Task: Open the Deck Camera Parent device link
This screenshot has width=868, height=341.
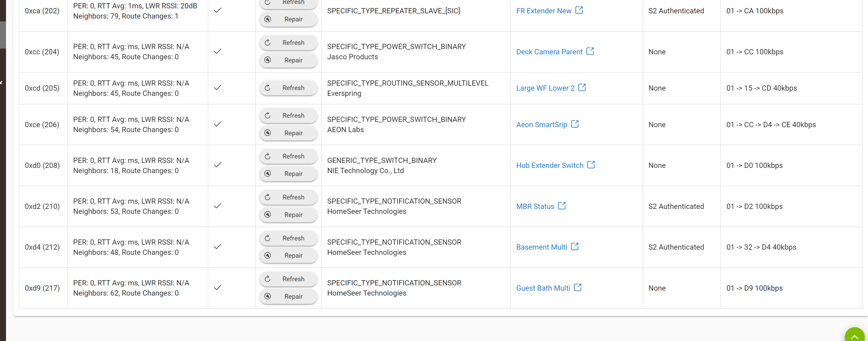Action: tap(549, 52)
